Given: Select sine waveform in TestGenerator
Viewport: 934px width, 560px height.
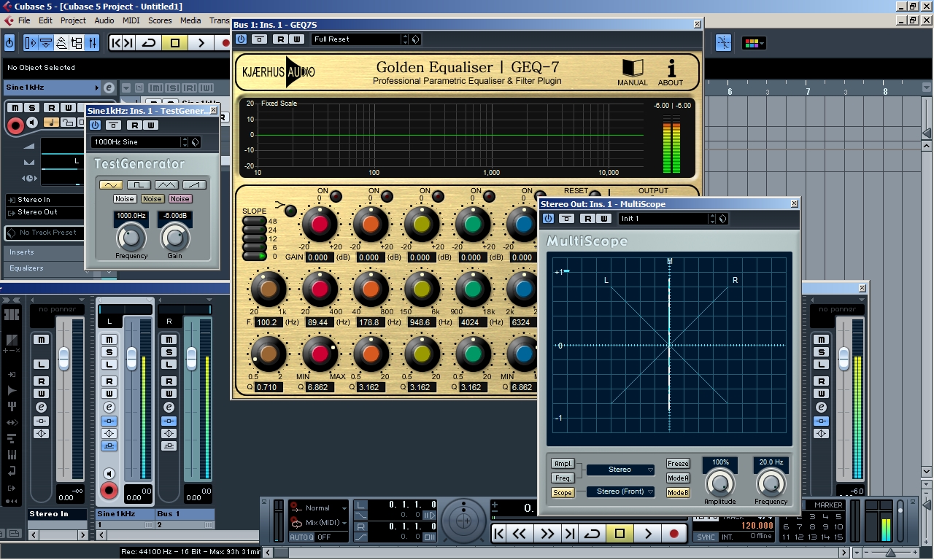Looking at the screenshot, I should click(112, 184).
